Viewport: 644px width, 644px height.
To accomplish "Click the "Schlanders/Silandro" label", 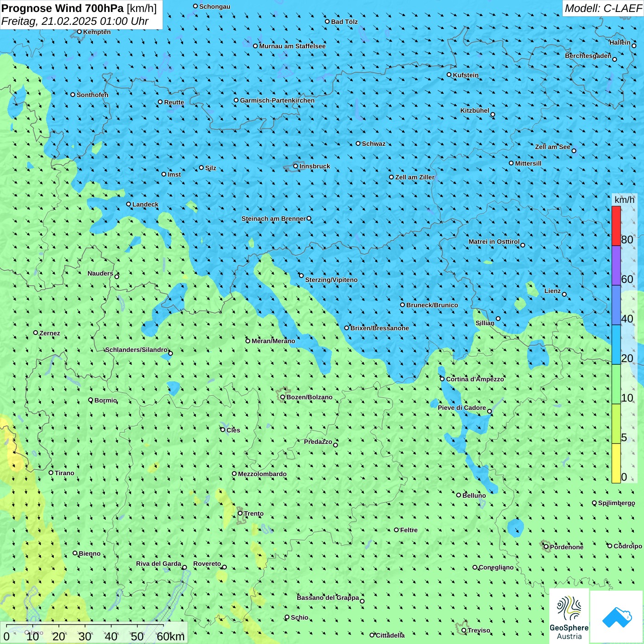I will 137,350.
